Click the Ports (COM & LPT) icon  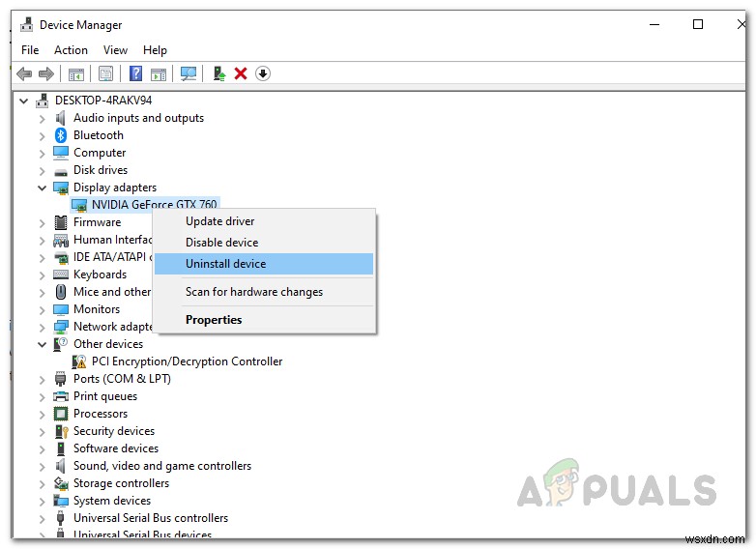pos(60,379)
